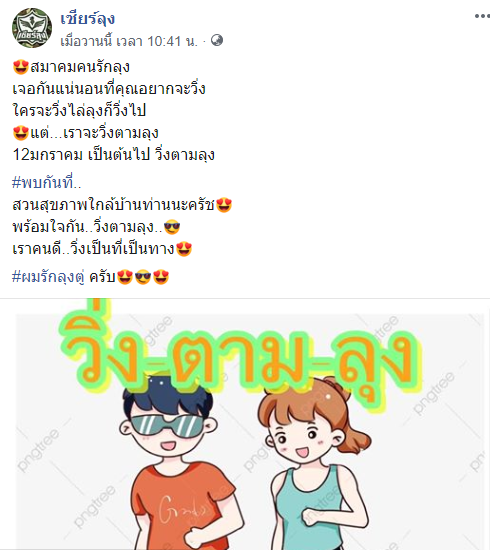The width and height of the screenshot is (490, 550).
Task: Open the เชียร์ลุง page name link
Action: click(88, 18)
